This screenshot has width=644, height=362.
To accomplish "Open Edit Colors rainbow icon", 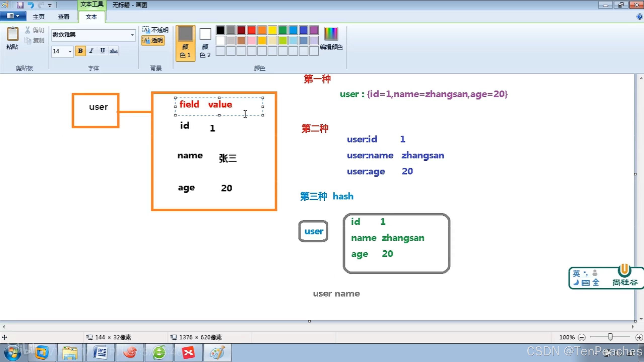I will (331, 34).
